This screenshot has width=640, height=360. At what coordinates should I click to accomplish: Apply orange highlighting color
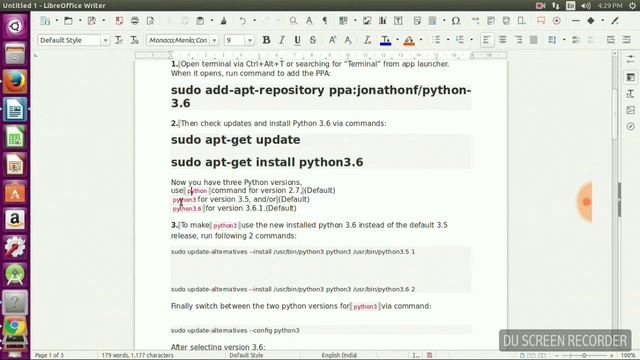pyautogui.click(x=409, y=40)
